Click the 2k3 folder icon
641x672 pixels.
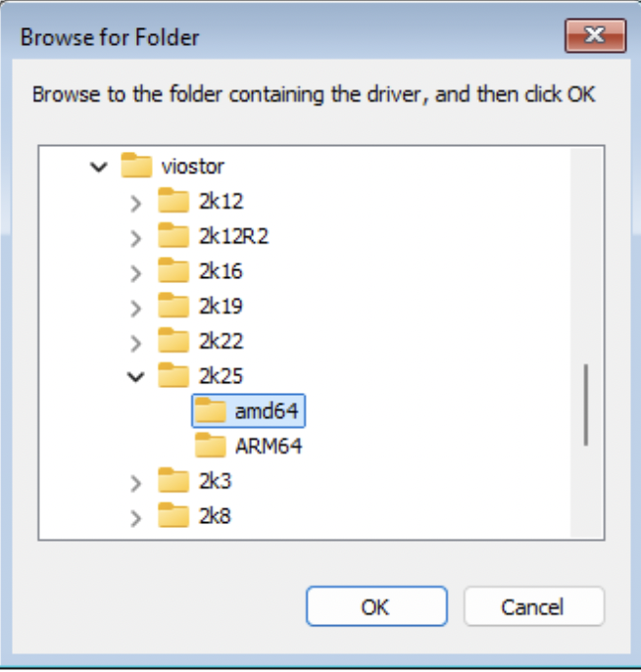click(173, 481)
